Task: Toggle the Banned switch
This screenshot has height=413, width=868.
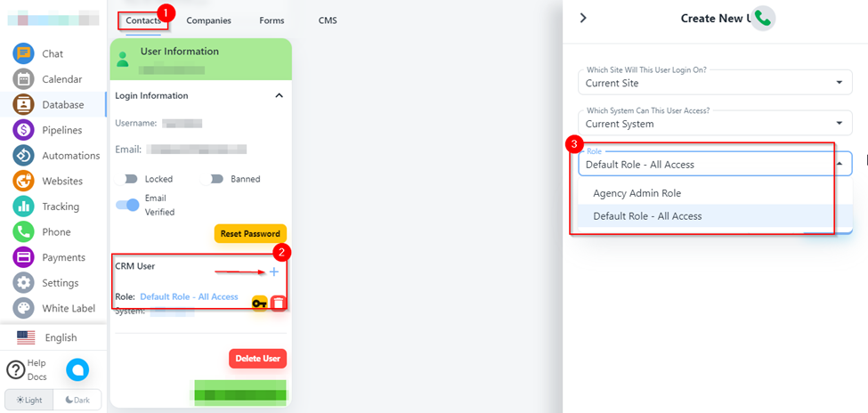Action: [214, 179]
